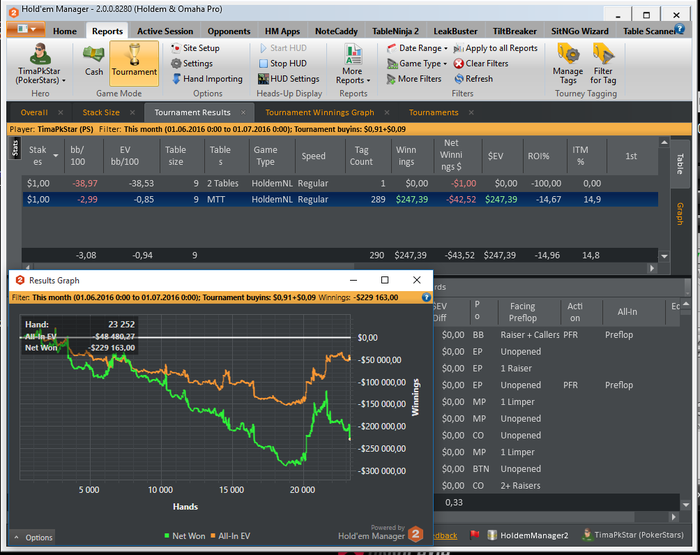
Task: Open the application menu button
Action: [x=26, y=29]
